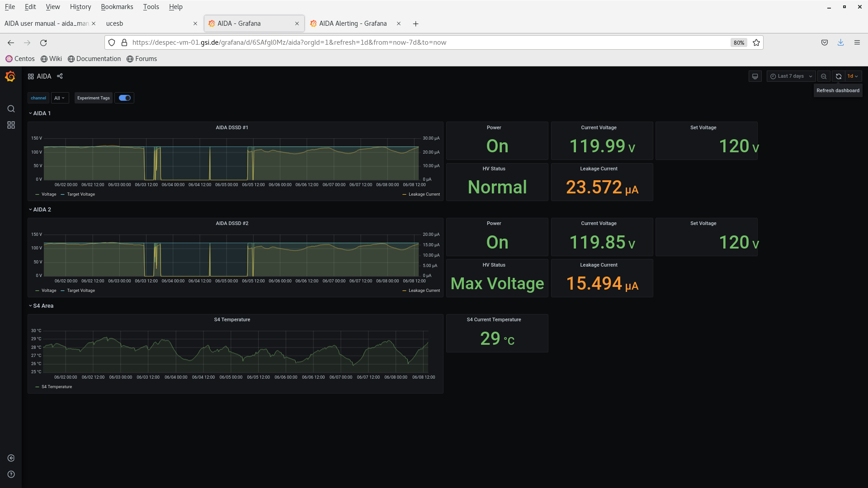Toggle Target Voltage series in DSSD #2 legend
Viewport: 868px width, 488px height.
coord(81,291)
